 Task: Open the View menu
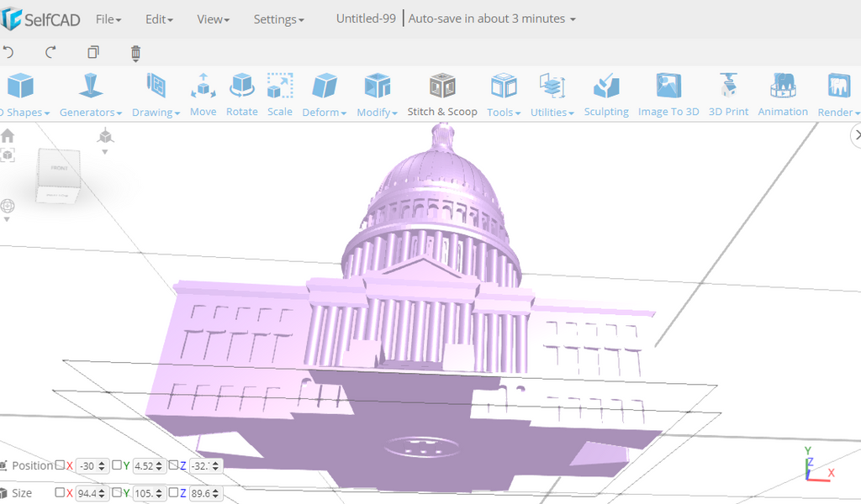point(213,19)
